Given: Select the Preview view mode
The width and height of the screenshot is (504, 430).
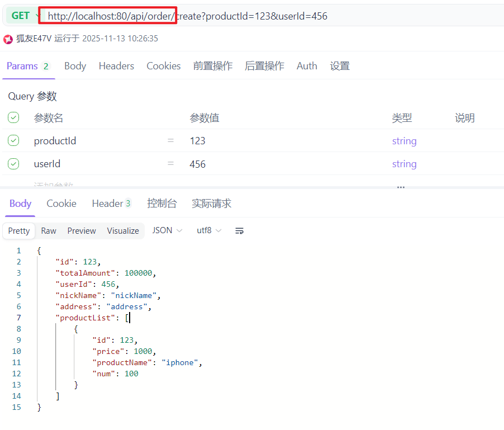Looking at the screenshot, I should 82,231.
